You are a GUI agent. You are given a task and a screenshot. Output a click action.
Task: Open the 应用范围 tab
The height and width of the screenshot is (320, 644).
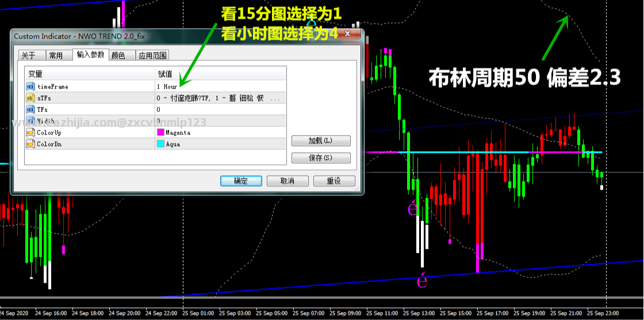tap(152, 55)
